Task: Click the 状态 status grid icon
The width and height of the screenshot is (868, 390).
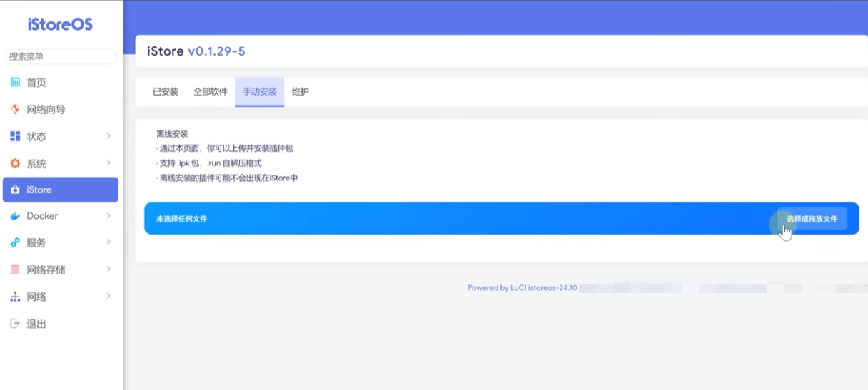Action: coord(15,136)
